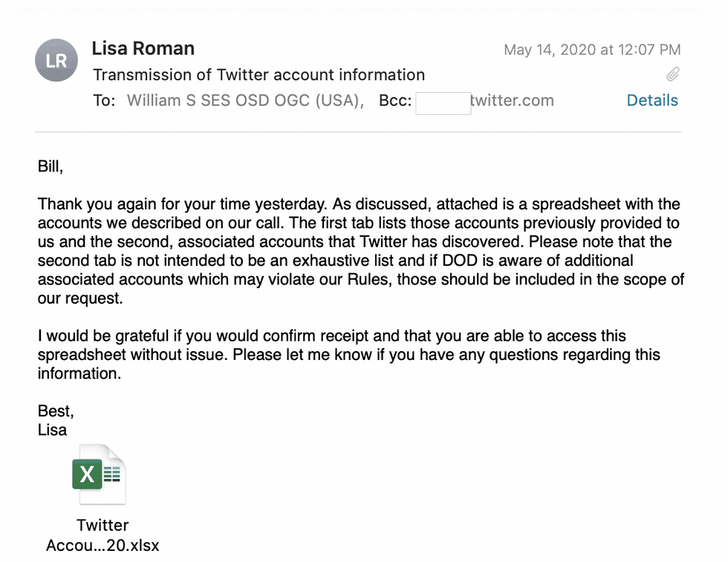Click the twitter.com Bcc address
This screenshot has height=562, width=728.
coord(513,101)
